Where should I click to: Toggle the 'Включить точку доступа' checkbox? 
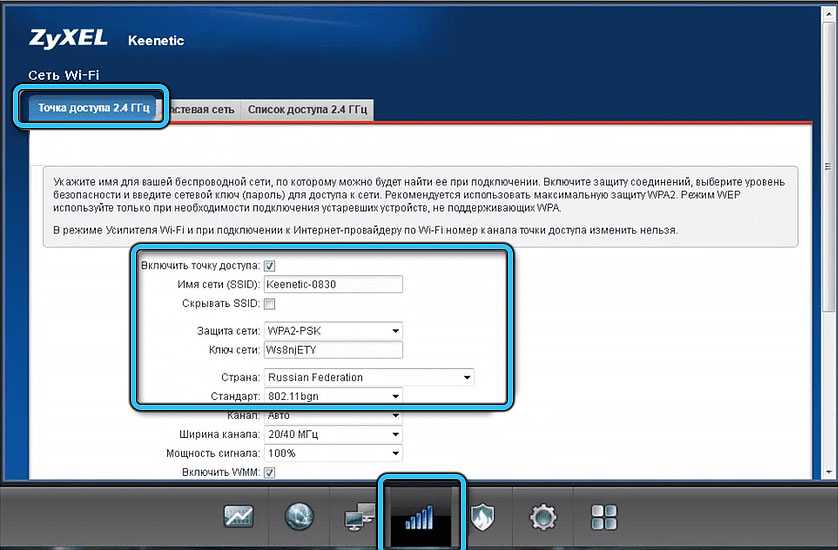(270, 266)
